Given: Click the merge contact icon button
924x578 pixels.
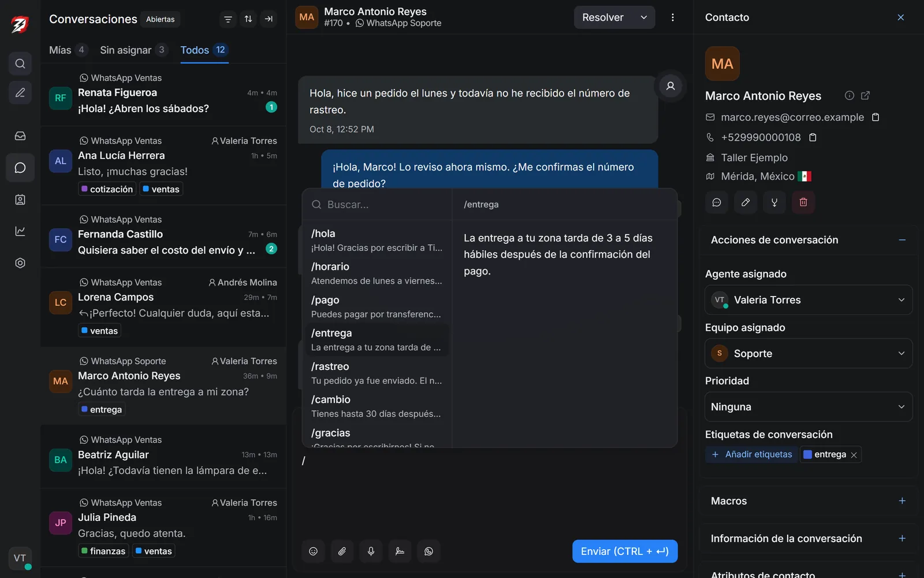Looking at the screenshot, I should (x=774, y=202).
